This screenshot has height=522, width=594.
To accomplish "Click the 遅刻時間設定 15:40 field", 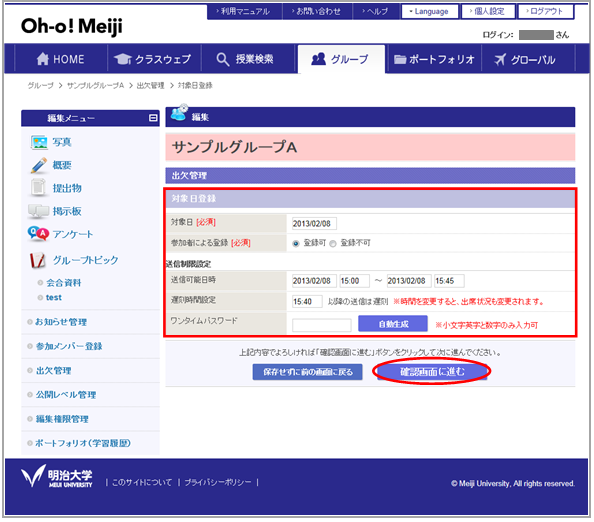I will tap(307, 302).
